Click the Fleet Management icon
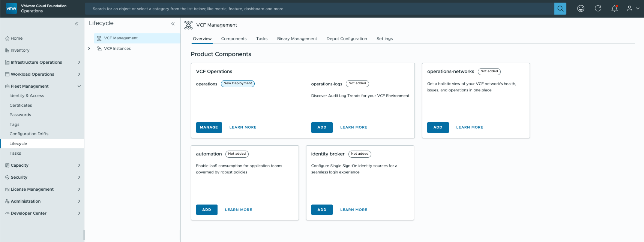 click(x=7, y=86)
